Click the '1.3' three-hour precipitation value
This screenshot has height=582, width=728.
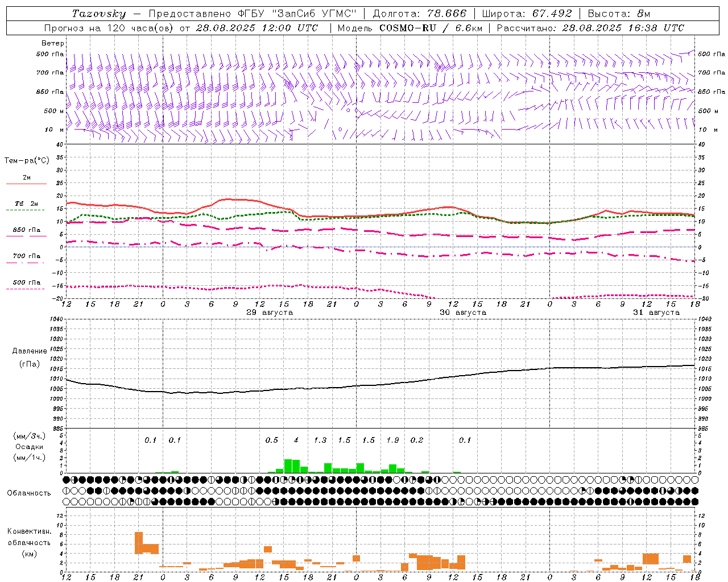(320, 440)
